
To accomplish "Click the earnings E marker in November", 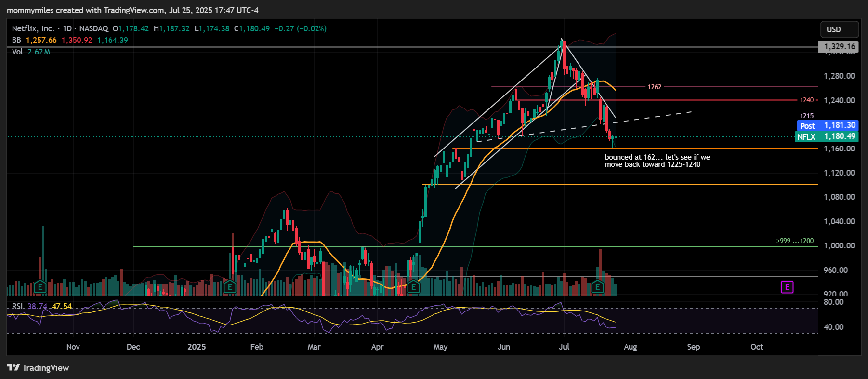I will (40, 287).
